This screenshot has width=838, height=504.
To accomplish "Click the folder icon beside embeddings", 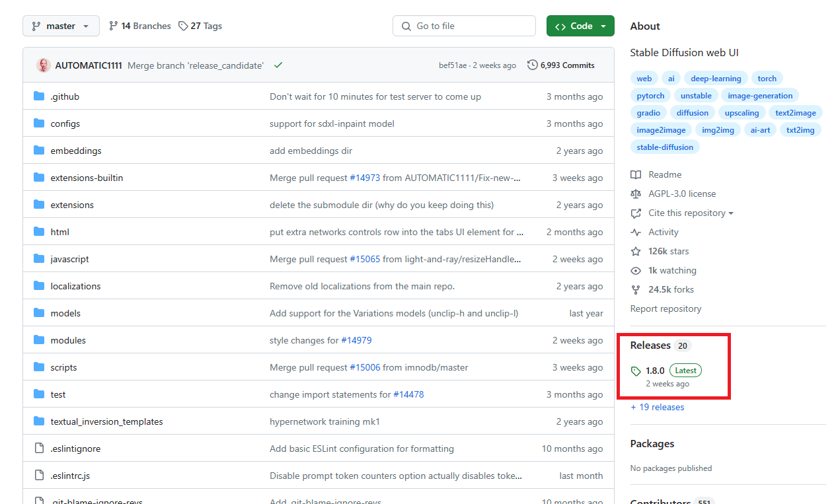I will click(38, 151).
